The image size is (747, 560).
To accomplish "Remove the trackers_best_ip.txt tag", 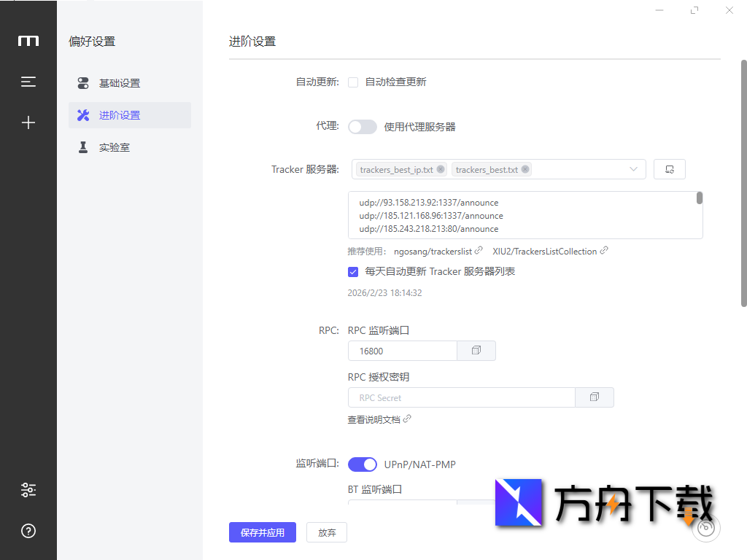I will pos(441,168).
